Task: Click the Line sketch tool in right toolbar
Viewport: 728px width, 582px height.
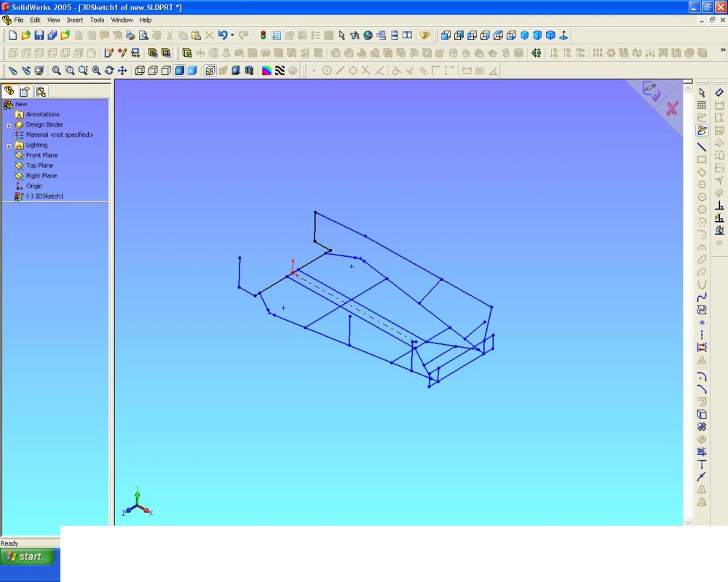Action: pyautogui.click(x=702, y=147)
